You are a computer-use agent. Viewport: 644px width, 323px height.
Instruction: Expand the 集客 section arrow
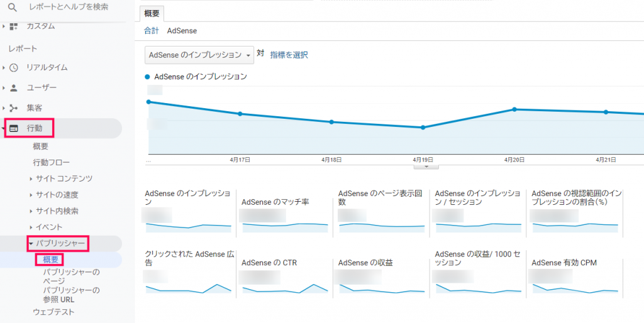coord(4,108)
